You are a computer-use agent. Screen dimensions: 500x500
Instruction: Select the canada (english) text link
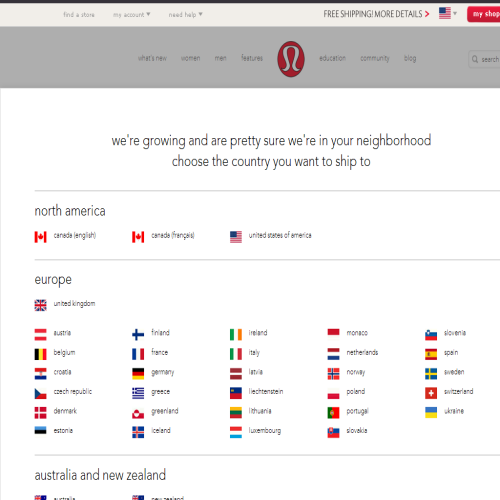(x=75, y=235)
